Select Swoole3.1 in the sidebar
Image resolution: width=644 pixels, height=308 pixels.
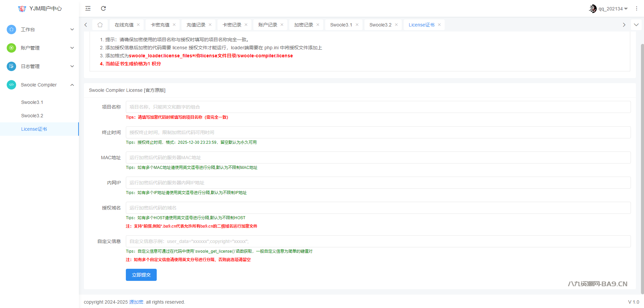32,102
